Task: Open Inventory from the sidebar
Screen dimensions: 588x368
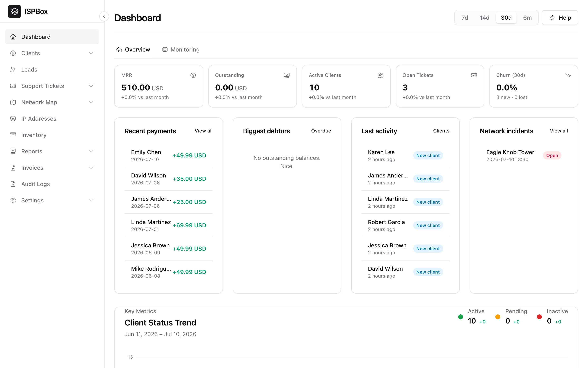Action: 52,135
